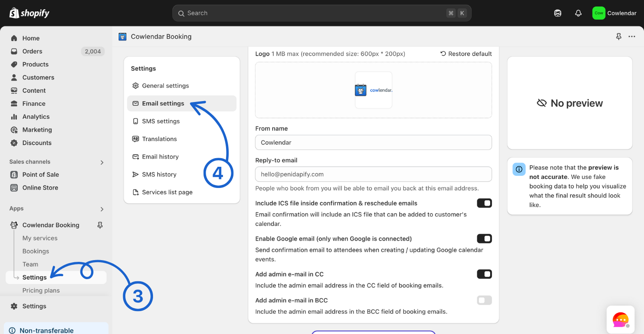
Task: Click the chat support bubble icon
Action: coord(620,320)
